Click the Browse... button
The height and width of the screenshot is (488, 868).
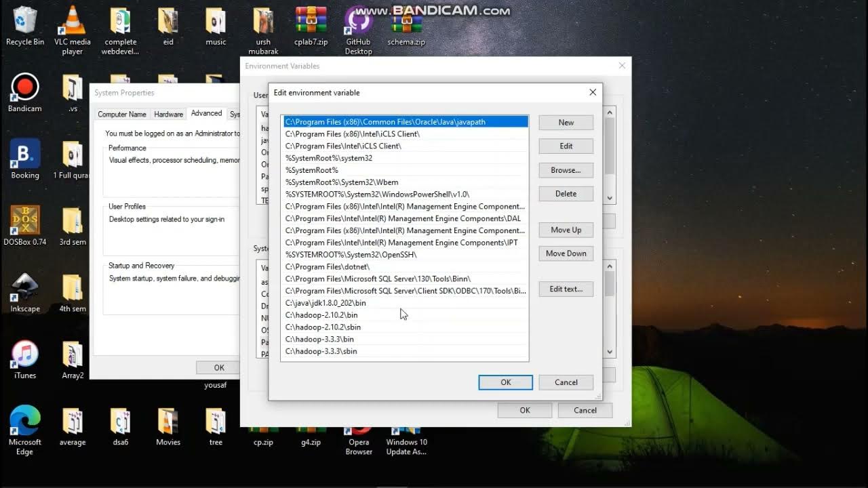click(566, 170)
